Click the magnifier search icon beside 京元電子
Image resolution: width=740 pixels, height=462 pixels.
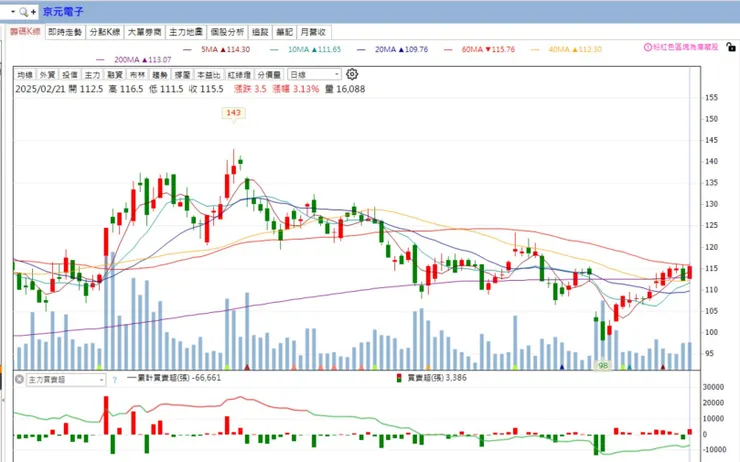(x=23, y=12)
